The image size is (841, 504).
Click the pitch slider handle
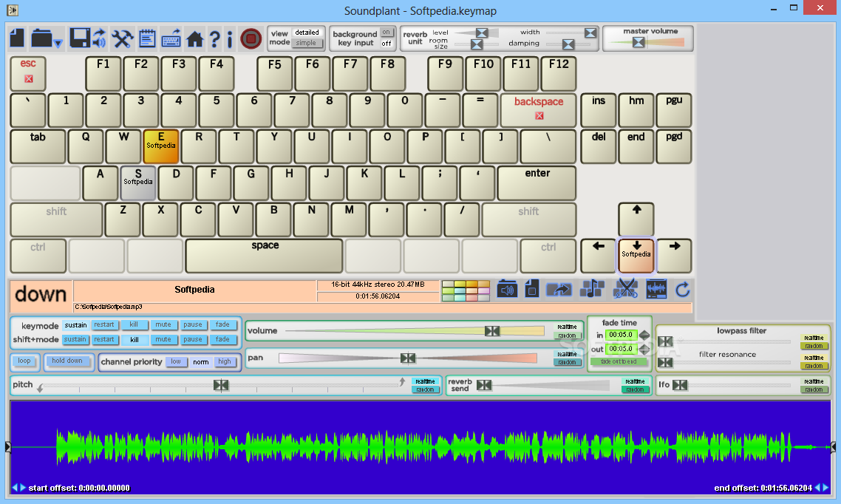click(x=220, y=385)
